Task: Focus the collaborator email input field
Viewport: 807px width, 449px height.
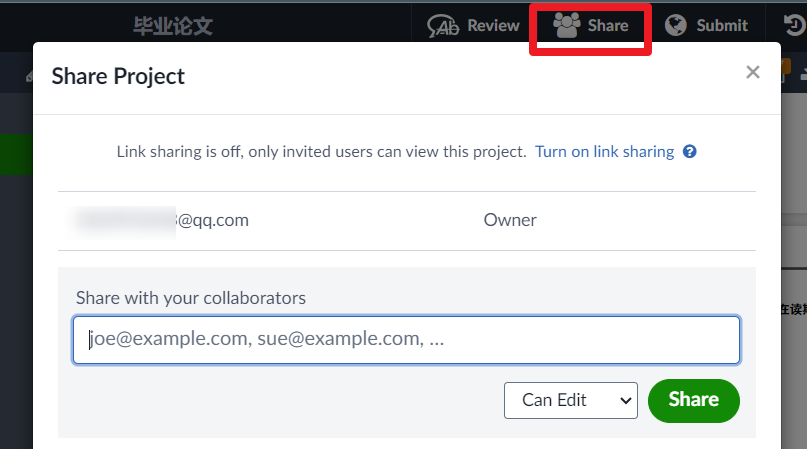Action: tap(406, 340)
